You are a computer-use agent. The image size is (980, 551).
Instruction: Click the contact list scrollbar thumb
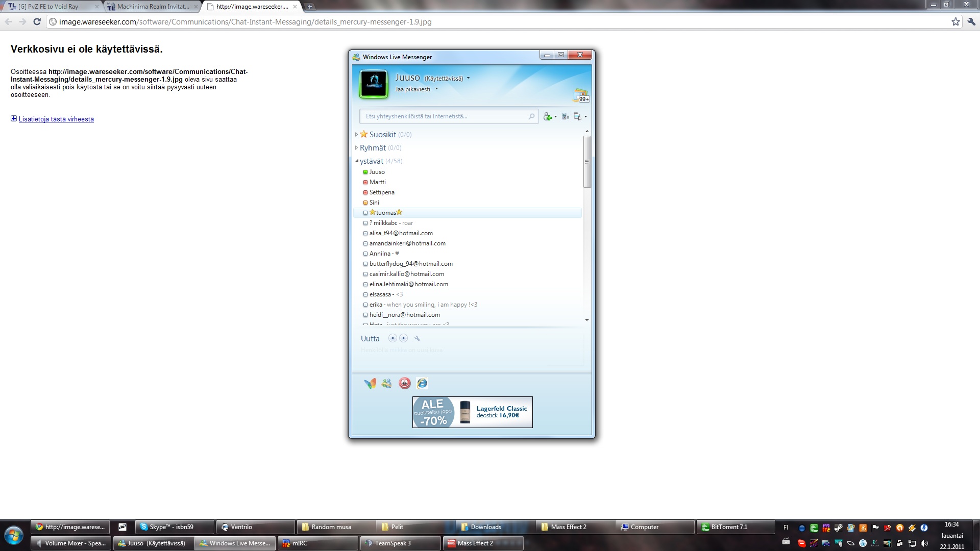coord(587,162)
